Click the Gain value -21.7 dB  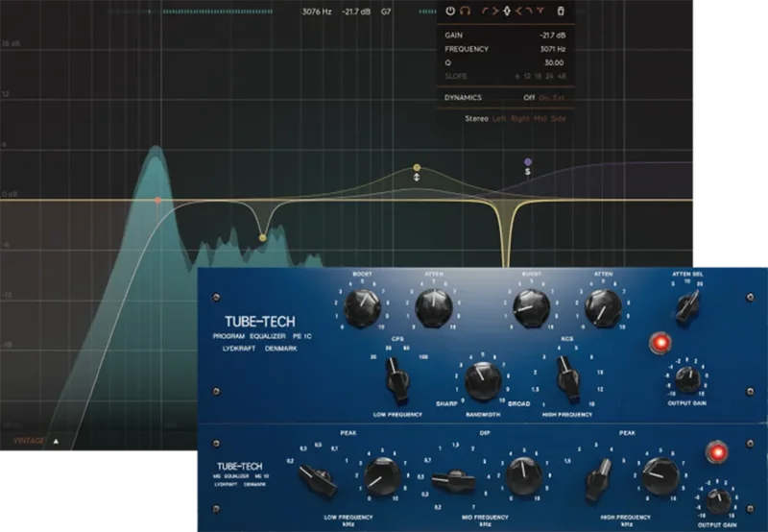click(x=553, y=36)
